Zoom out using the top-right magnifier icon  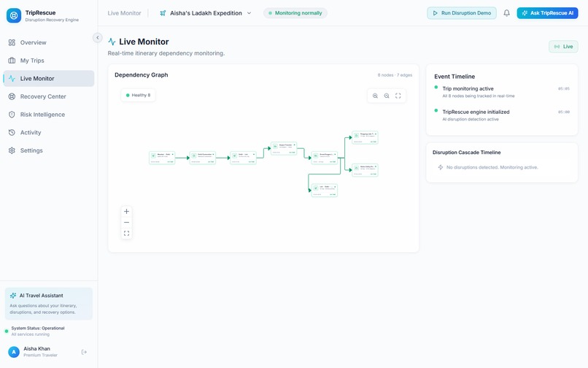387,96
